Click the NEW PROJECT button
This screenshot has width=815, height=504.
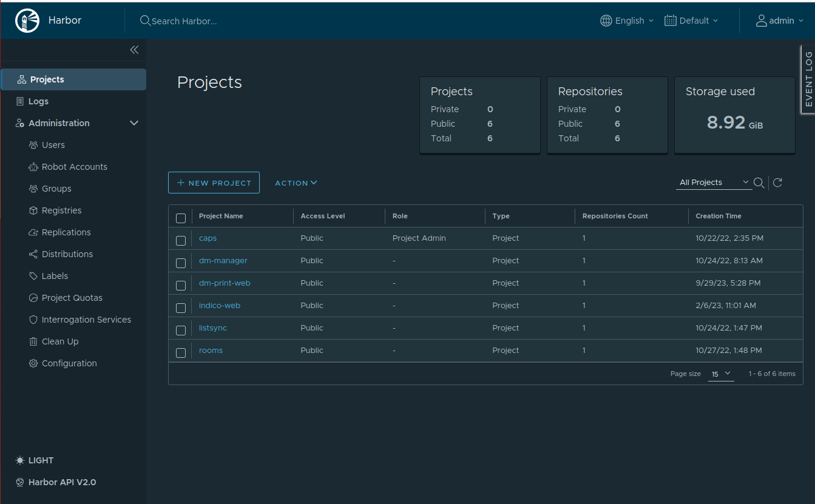(x=214, y=183)
